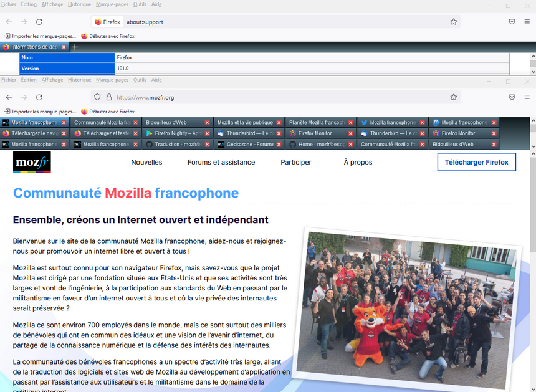This screenshot has width=536, height=392.
Task: Close the Firefox Nightly tab
Action: pos(207,133)
